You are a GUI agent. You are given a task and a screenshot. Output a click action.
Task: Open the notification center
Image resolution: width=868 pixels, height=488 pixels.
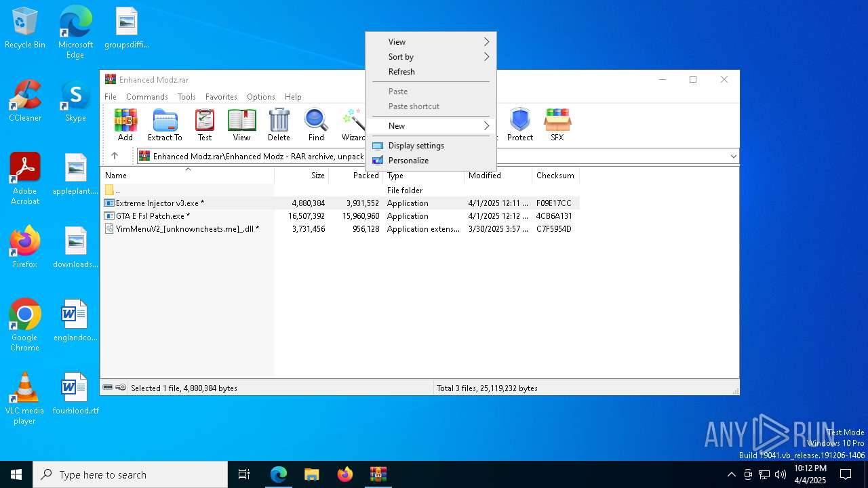point(846,474)
